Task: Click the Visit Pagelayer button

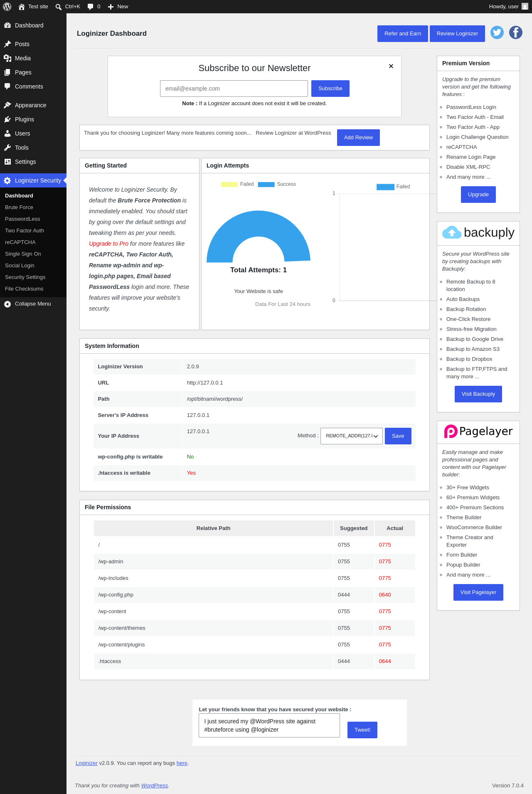Action: click(478, 592)
